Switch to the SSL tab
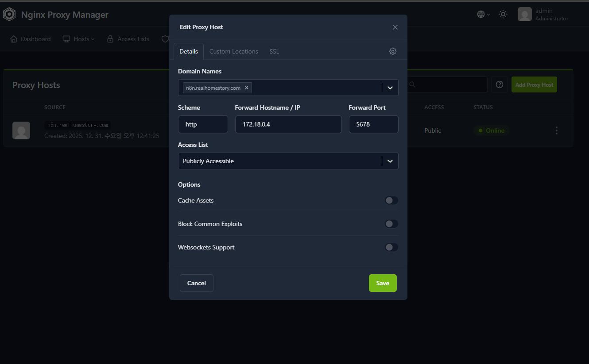Image resolution: width=589 pixels, height=364 pixels. tap(274, 51)
